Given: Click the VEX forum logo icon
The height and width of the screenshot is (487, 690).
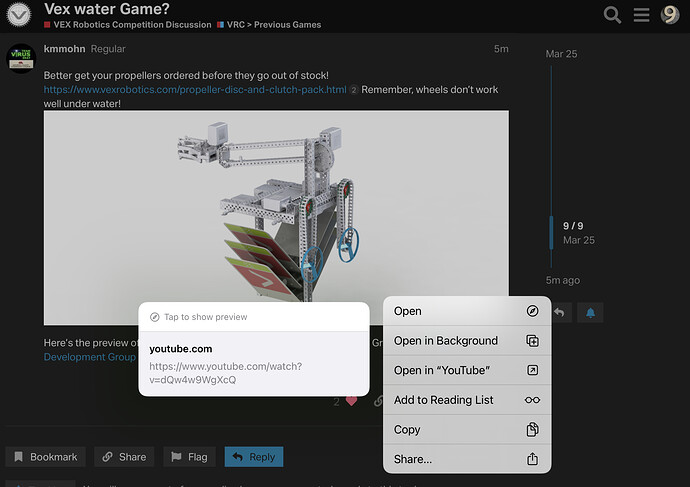Looking at the screenshot, I should [x=19, y=15].
